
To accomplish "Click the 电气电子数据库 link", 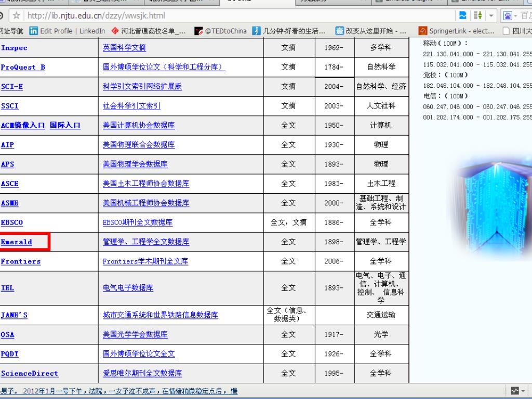I will 128,288.
